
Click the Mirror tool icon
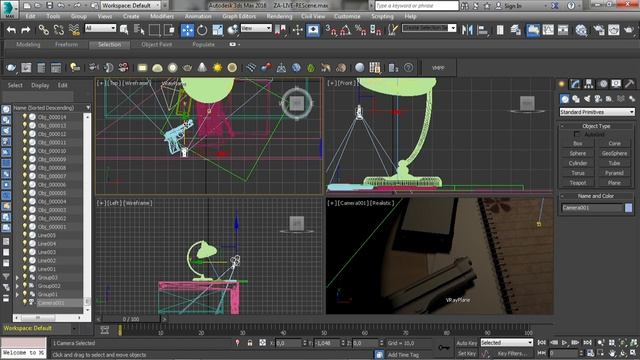[x=467, y=30]
